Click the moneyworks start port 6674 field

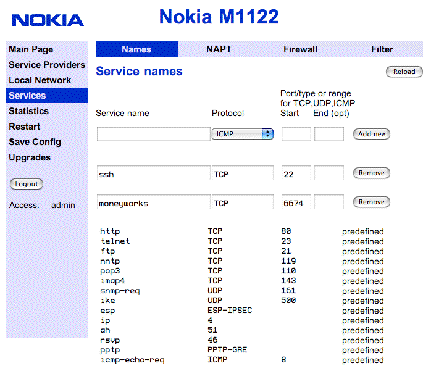pos(296,202)
